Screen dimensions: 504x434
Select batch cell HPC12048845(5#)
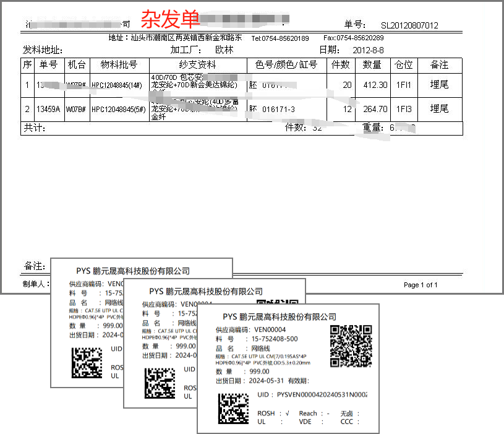tap(119, 109)
